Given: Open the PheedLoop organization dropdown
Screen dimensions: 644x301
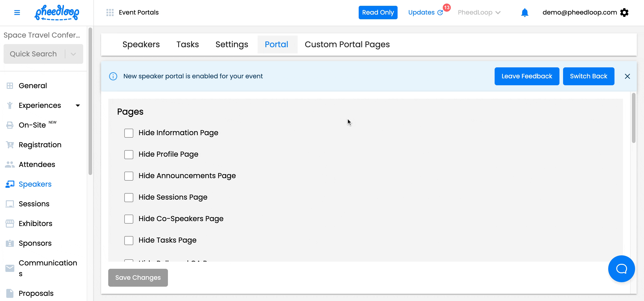Looking at the screenshot, I should coord(479,13).
